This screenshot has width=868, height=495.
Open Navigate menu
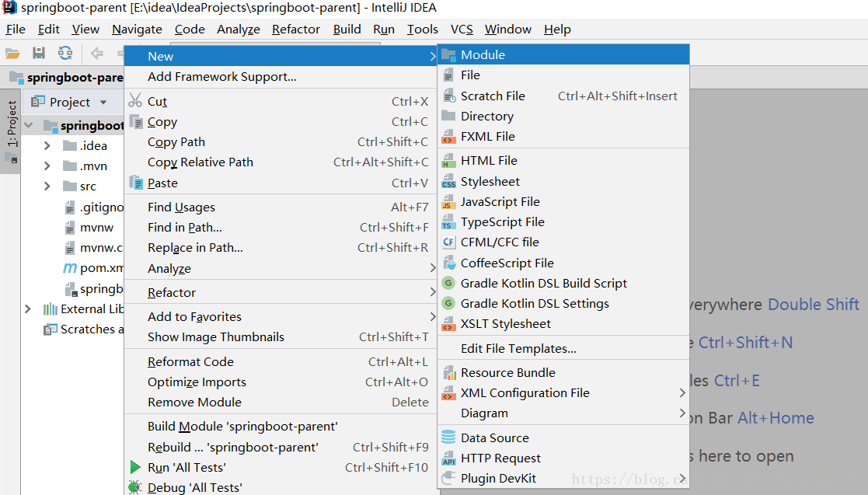click(137, 30)
